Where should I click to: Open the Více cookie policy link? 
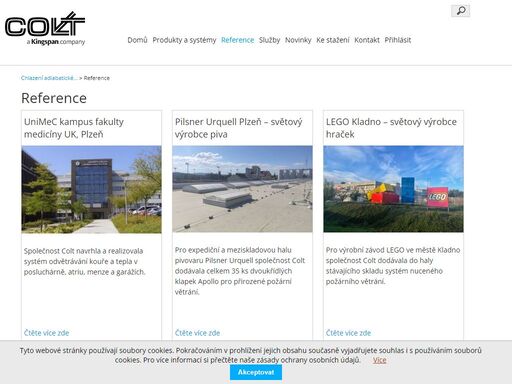click(380, 360)
